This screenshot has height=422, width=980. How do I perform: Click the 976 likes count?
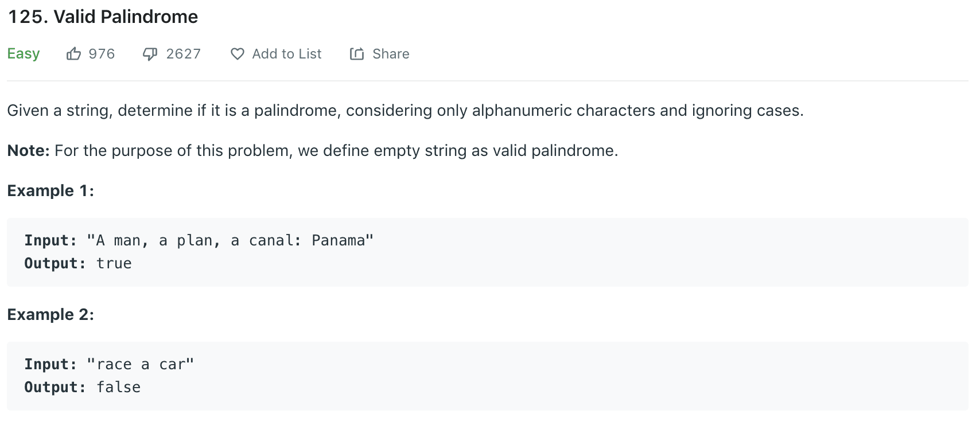point(102,54)
